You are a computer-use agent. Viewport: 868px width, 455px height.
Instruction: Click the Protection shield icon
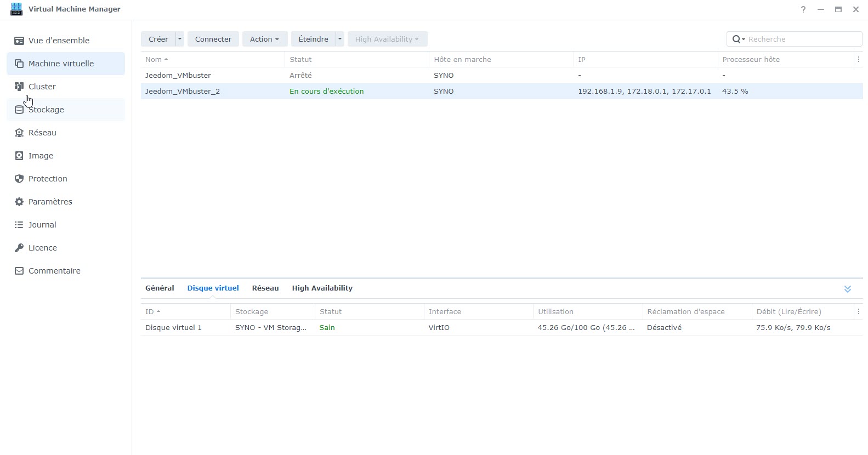tap(19, 179)
